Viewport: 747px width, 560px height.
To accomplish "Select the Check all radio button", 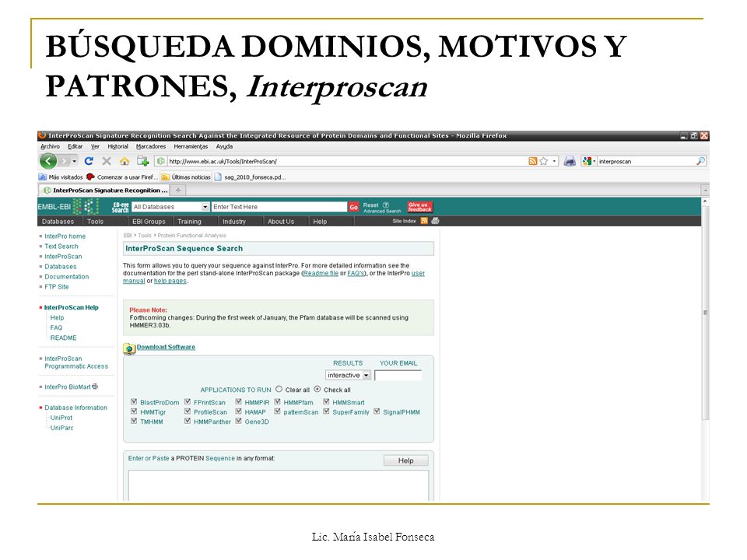I will [317, 389].
